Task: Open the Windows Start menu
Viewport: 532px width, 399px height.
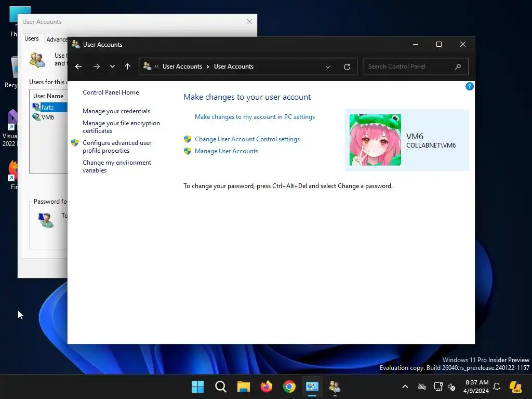Action: click(197, 387)
